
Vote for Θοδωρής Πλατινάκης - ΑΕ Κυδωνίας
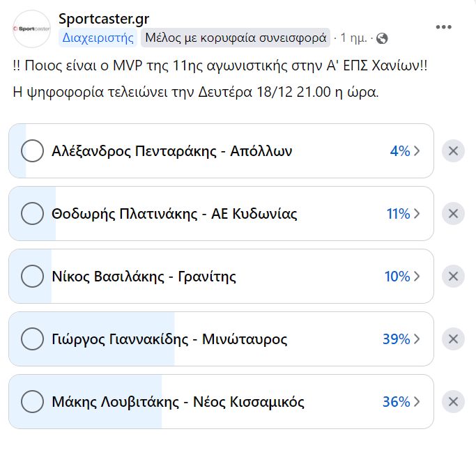[x=33, y=214]
